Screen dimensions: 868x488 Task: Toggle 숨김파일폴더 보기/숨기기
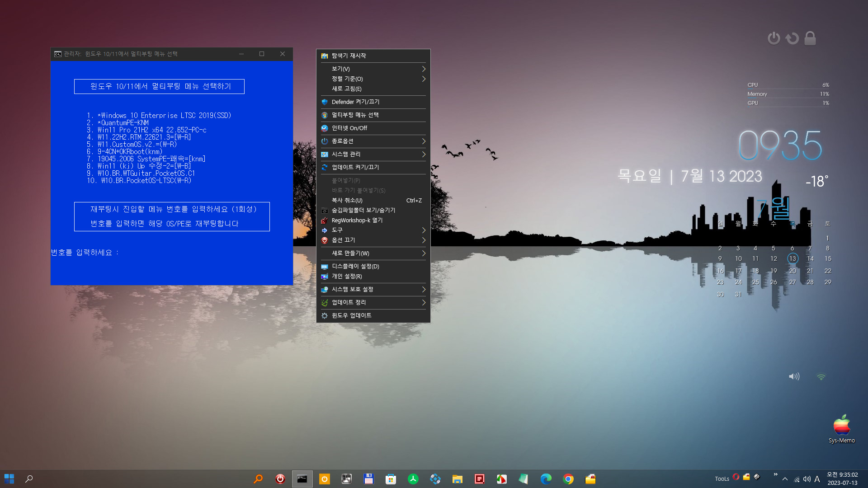coord(373,211)
